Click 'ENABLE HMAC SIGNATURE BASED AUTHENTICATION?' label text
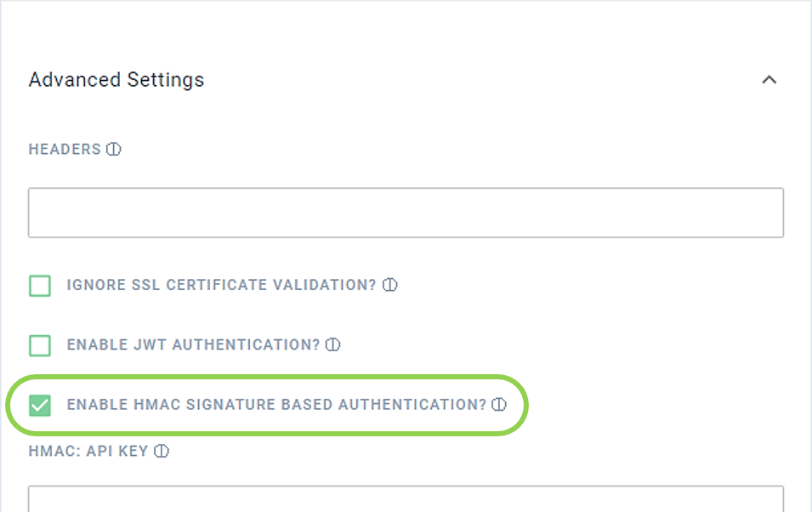The width and height of the screenshot is (812, 512). (276, 405)
